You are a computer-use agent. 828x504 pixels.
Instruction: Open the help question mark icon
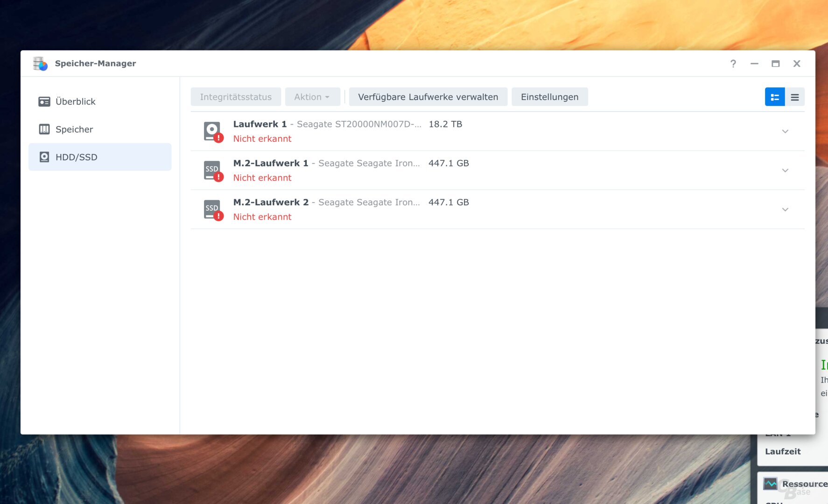pyautogui.click(x=733, y=63)
